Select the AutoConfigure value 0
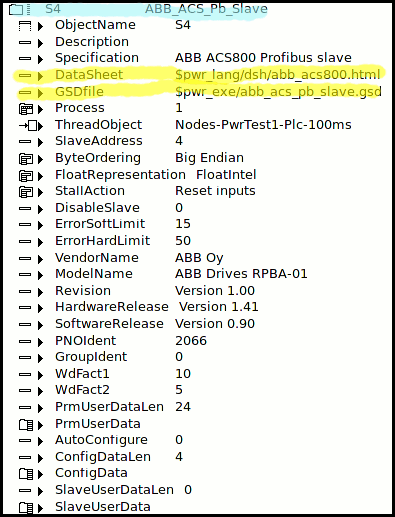 (x=179, y=440)
